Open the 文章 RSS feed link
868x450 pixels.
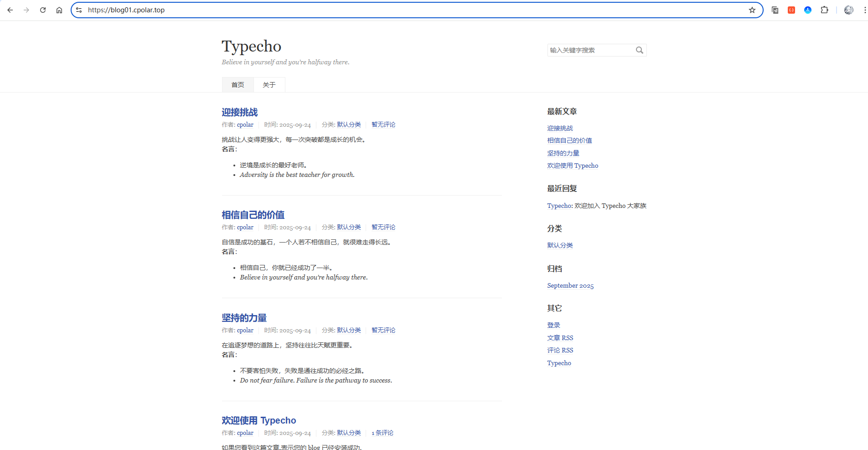pos(560,338)
